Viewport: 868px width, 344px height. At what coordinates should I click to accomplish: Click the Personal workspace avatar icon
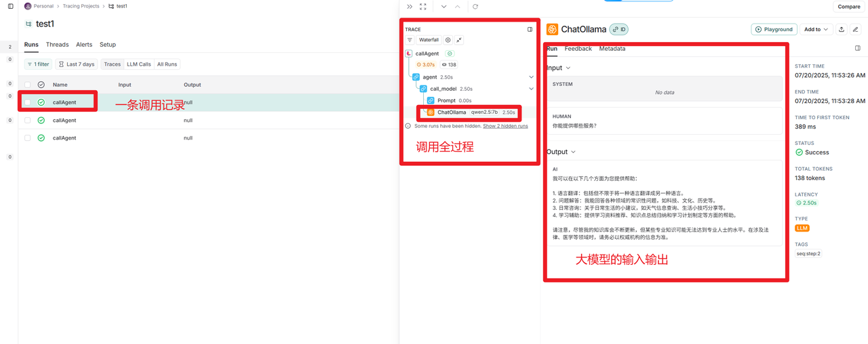(28, 6)
